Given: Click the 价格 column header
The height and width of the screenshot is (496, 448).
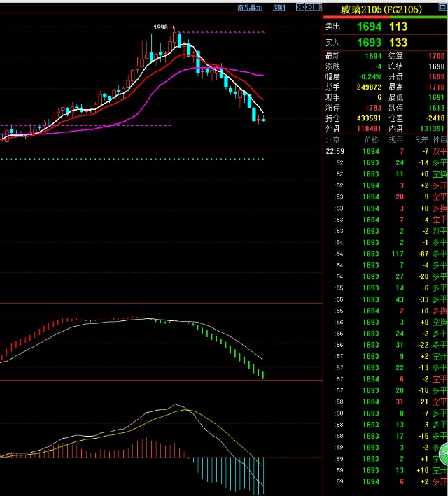Looking at the screenshot, I should click(370, 140).
